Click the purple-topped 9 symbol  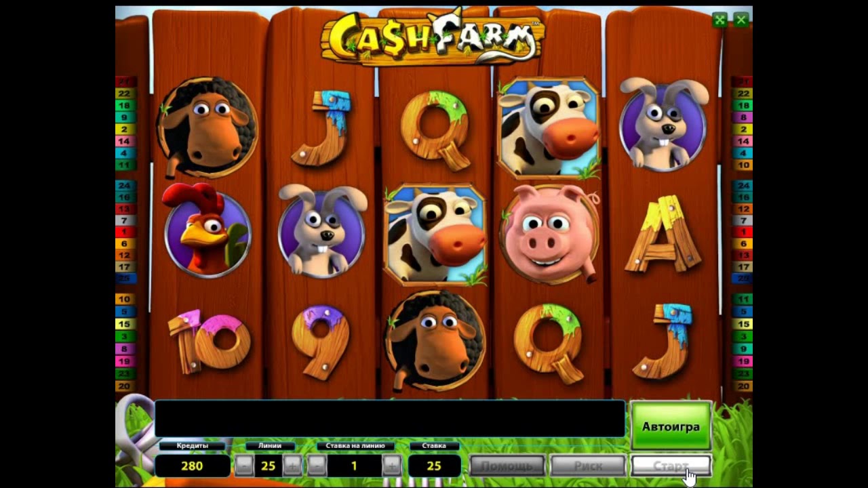click(321, 341)
